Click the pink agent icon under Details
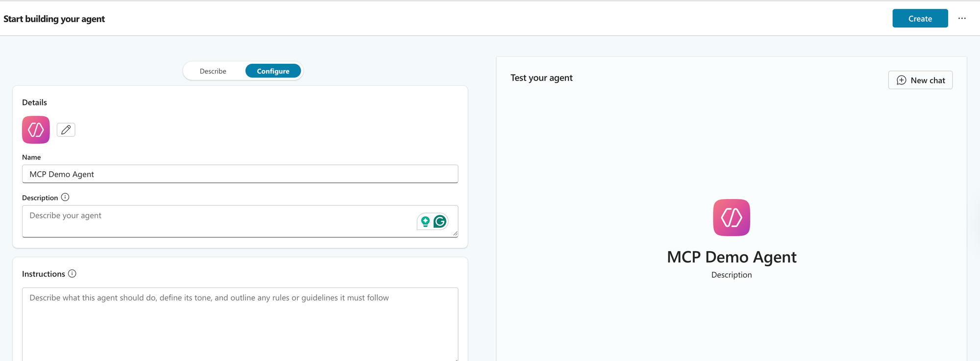The image size is (980, 361). click(x=36, y=130)
